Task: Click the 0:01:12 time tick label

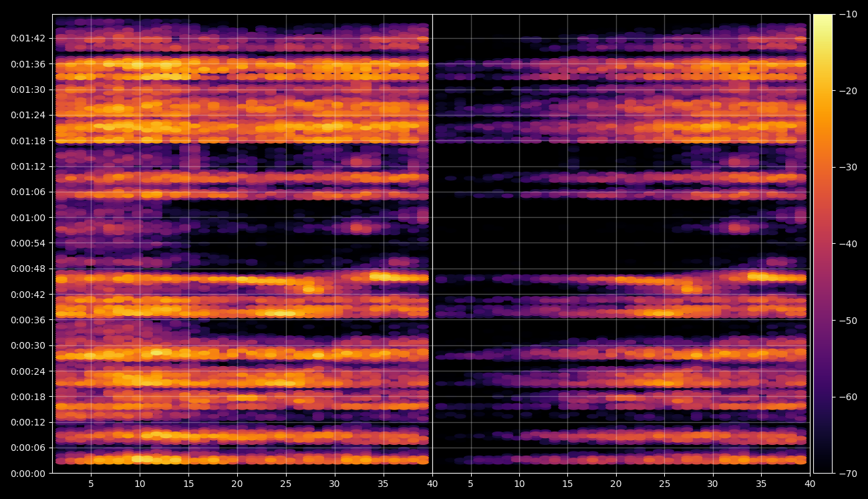Action: [x=27, y=166]
